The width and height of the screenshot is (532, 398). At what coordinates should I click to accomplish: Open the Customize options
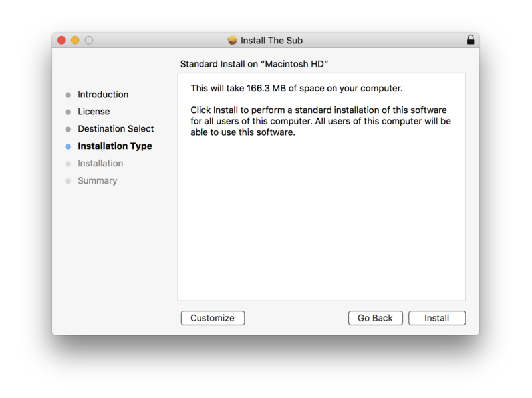(212, 318)
